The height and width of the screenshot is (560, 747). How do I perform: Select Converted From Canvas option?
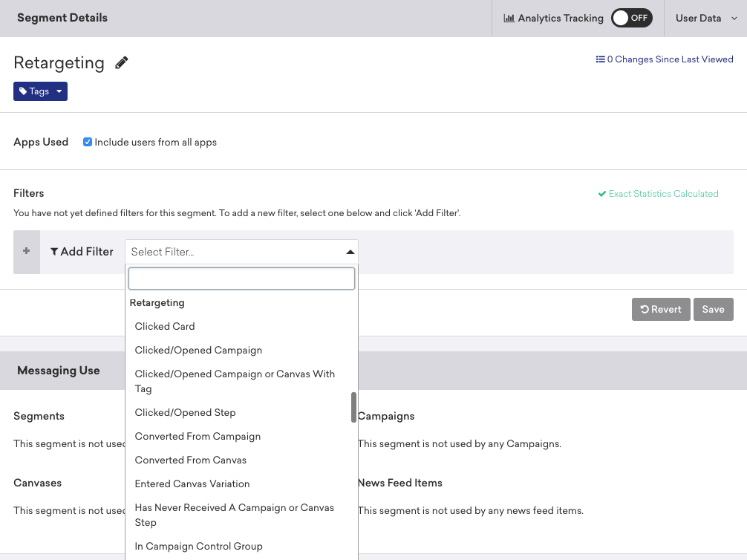tap(190, 460)
